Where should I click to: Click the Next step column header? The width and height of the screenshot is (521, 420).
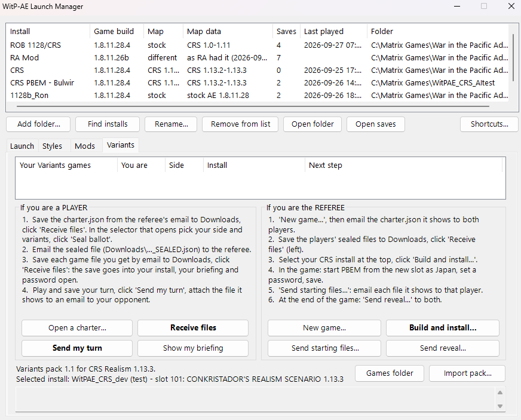point(403,165)
